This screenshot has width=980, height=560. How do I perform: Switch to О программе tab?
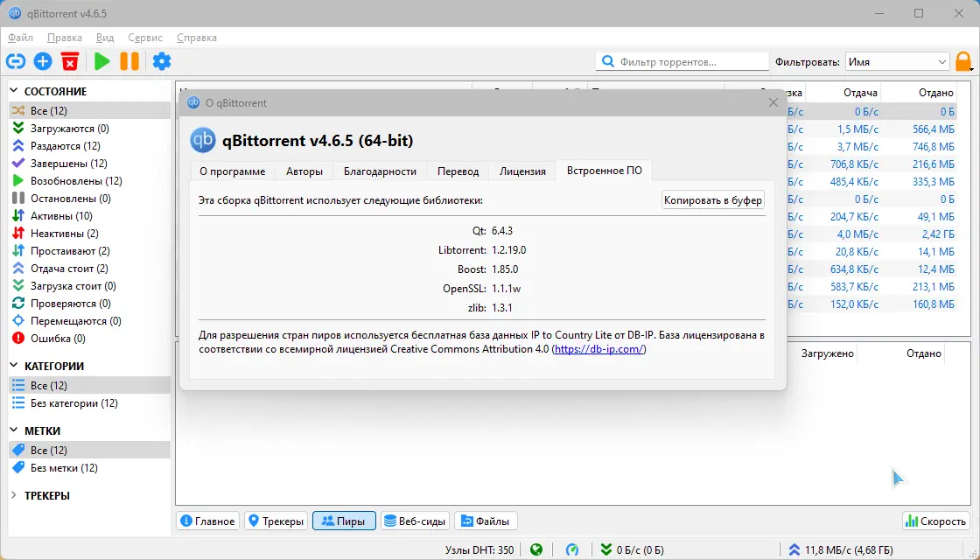(233, 171)
